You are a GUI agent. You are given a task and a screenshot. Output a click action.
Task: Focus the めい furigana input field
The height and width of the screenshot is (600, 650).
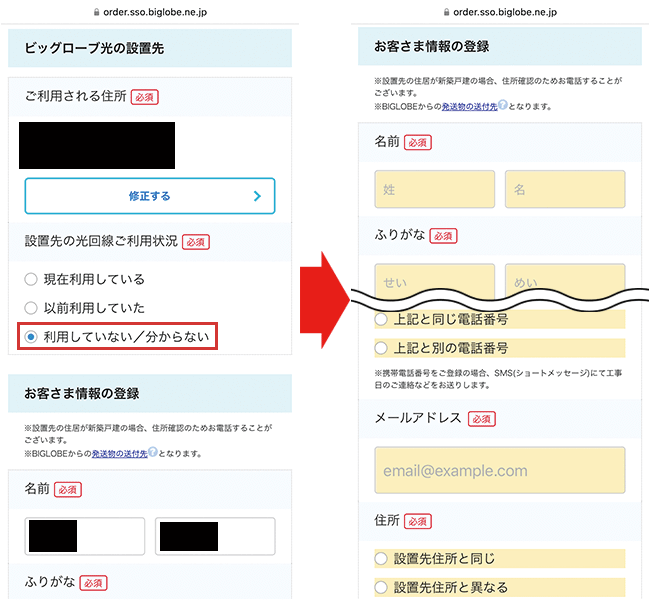tap(565, 281)
